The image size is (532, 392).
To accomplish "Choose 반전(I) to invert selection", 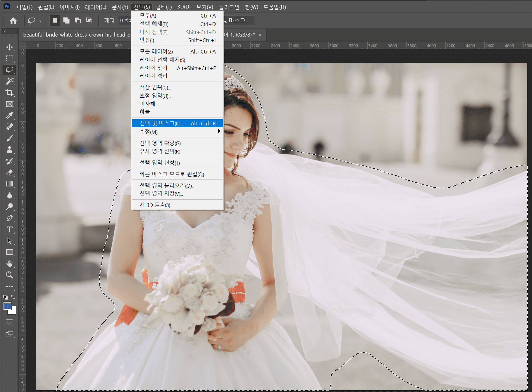I will click(x=177, y=40).
